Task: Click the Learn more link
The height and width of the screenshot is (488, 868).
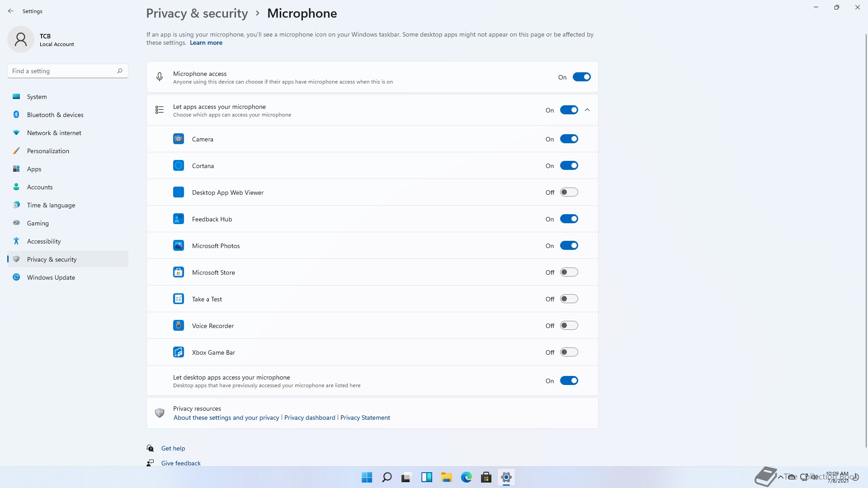Action: pyautogui.click(x=206, y=43)
